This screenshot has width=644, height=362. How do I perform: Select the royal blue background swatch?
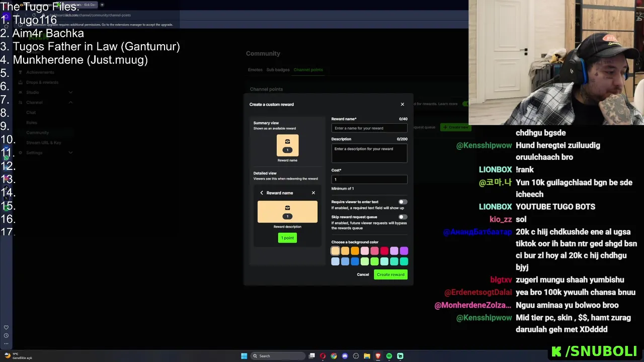coord(355,261)
